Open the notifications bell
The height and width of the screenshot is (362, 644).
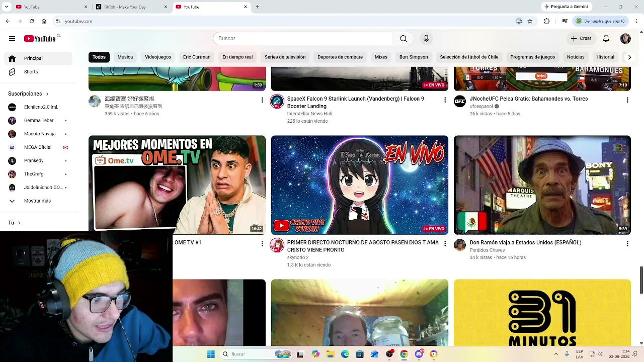tap(606, 39)
